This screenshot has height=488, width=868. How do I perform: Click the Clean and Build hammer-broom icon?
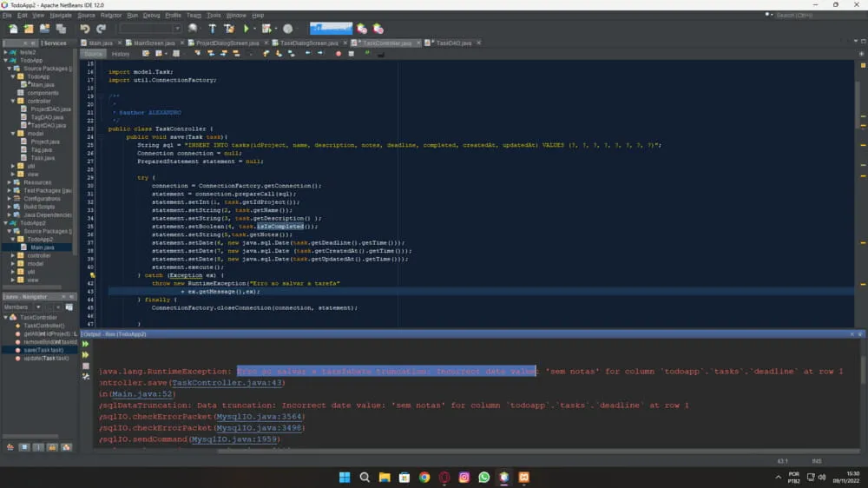[x=229, y=29]
